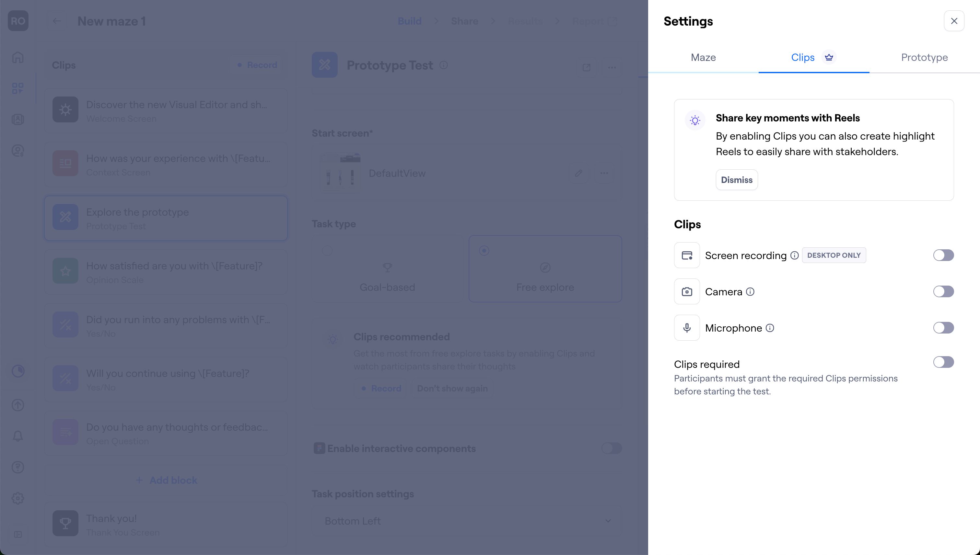Open the projects grid sidebar icon

[18, 88]
